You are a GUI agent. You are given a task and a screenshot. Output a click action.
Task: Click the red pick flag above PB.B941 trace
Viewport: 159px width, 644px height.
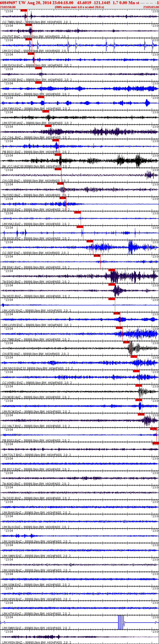97,255
